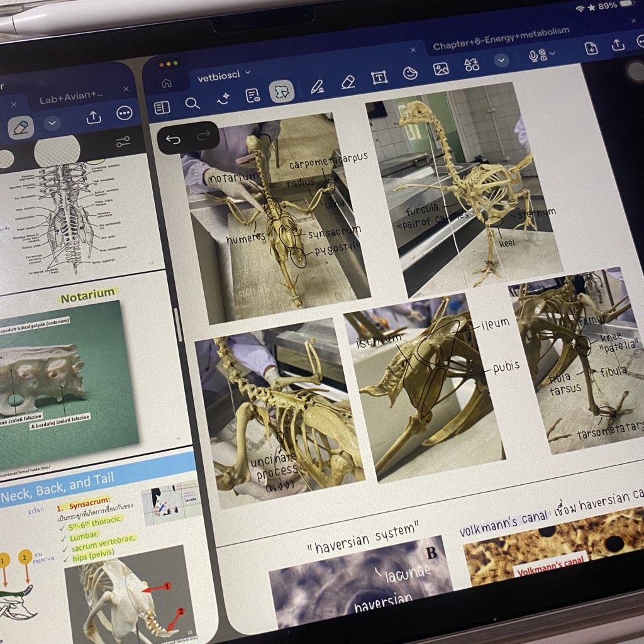Expand the vetbiosci title dropdown chevron
Screen dimensions: 644x644
pyautogui.click(x=248, y=72)
